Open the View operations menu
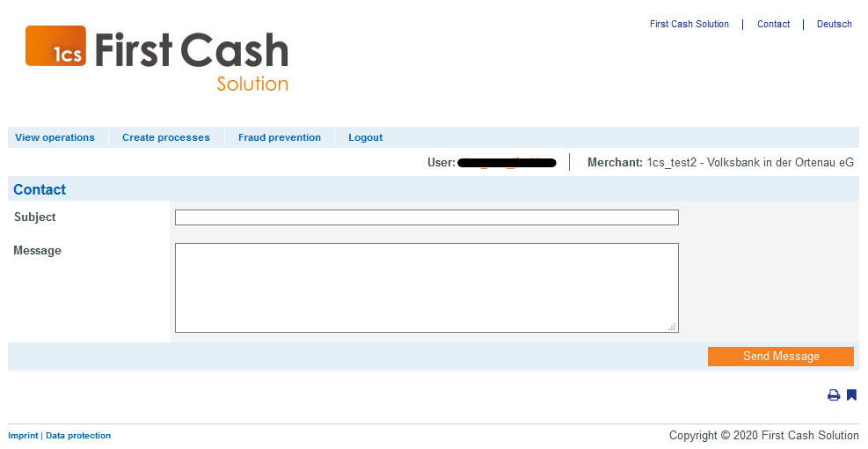 (55, 137)
